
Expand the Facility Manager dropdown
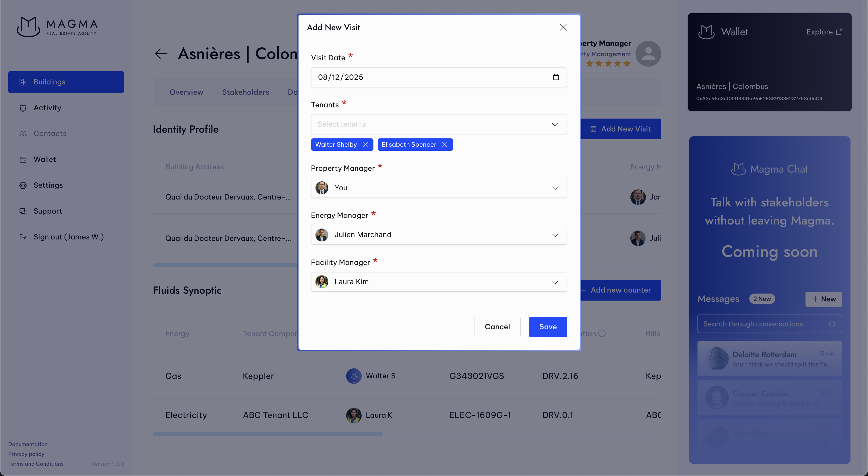click(x=555, y=282)
